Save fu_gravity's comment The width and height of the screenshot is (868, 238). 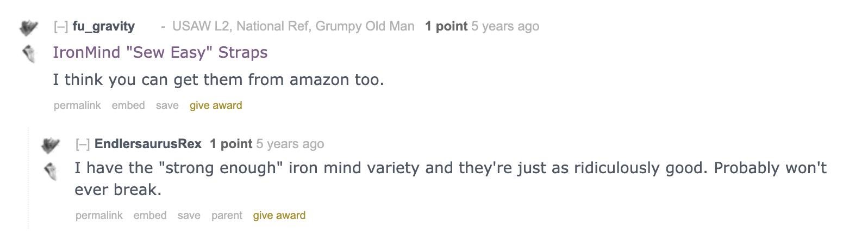click(x=167, y=105)
